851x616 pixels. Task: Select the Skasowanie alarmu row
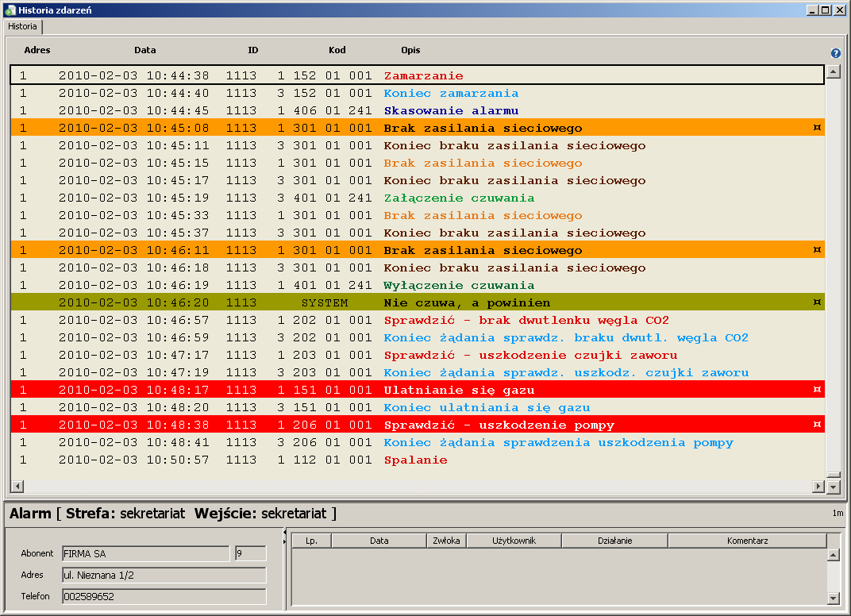pos(418,110)
